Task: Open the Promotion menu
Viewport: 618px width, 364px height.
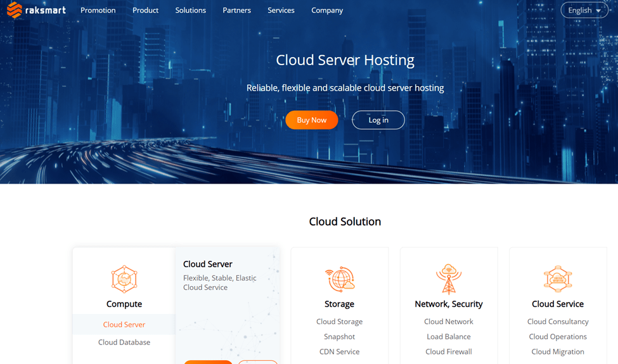Action: (x=98, y=10)
